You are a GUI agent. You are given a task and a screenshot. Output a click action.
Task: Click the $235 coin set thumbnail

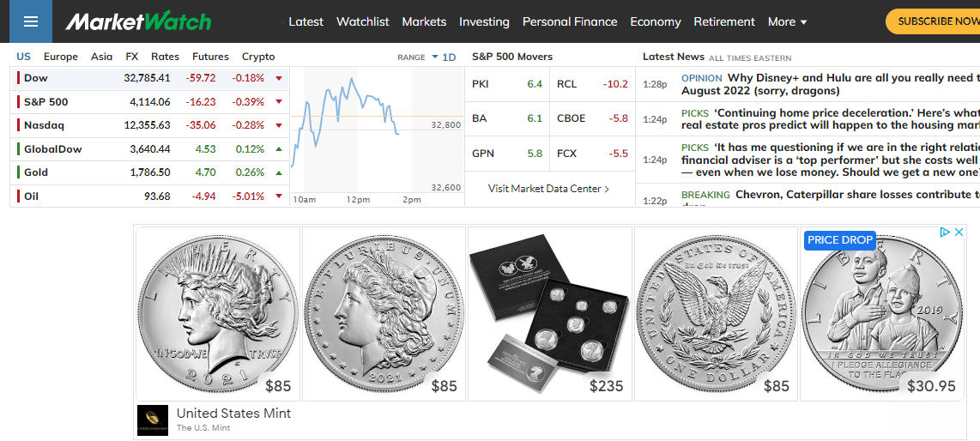click(x=549, y=313)
